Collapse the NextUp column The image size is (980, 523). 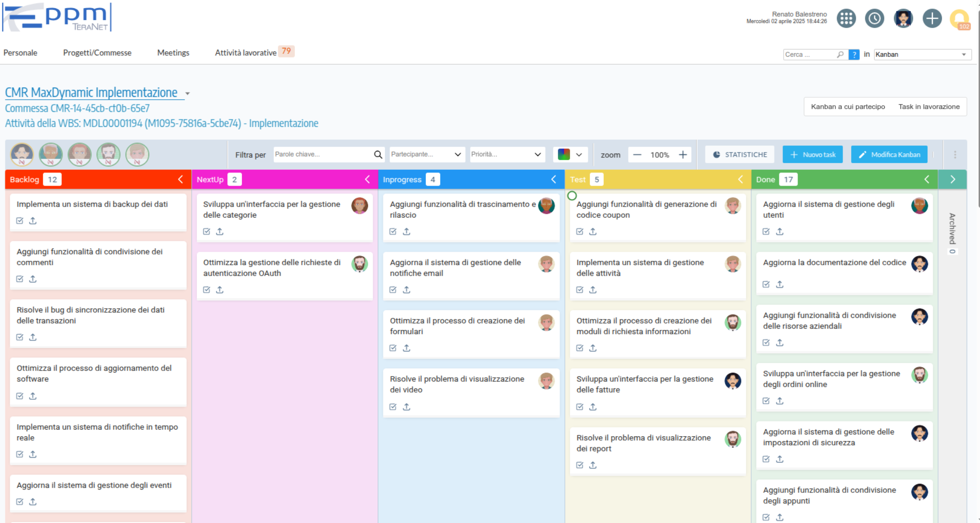pos(367,179)
